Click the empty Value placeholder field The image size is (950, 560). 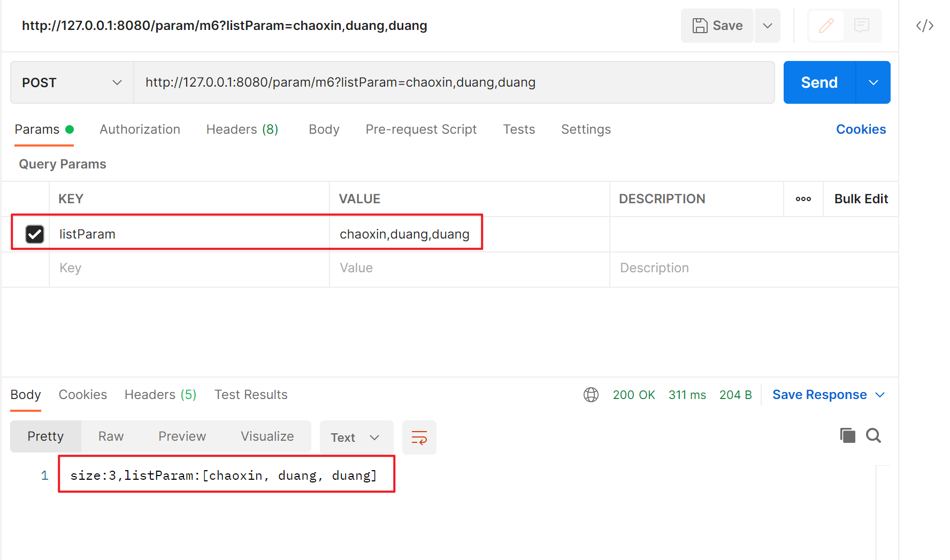point(469,268)
